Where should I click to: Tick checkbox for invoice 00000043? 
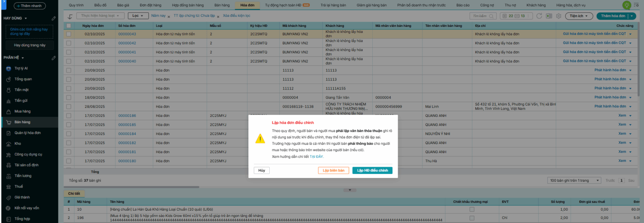pos(69,34)
